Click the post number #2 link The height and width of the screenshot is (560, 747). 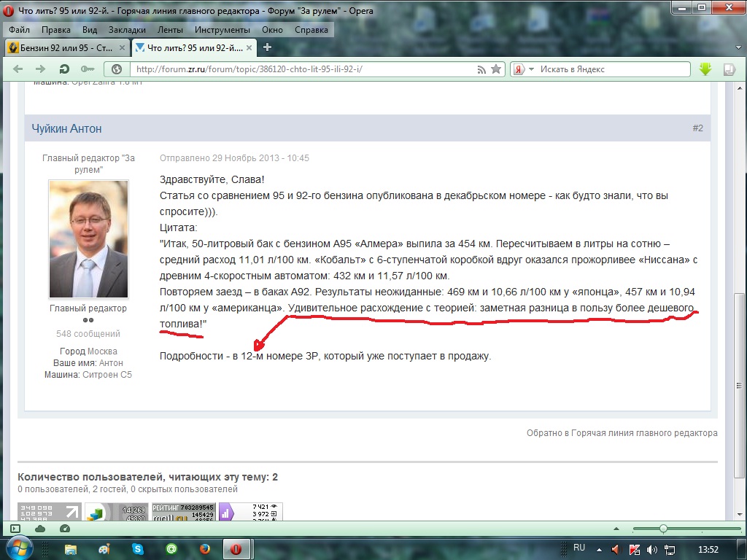tap(698, 128)
